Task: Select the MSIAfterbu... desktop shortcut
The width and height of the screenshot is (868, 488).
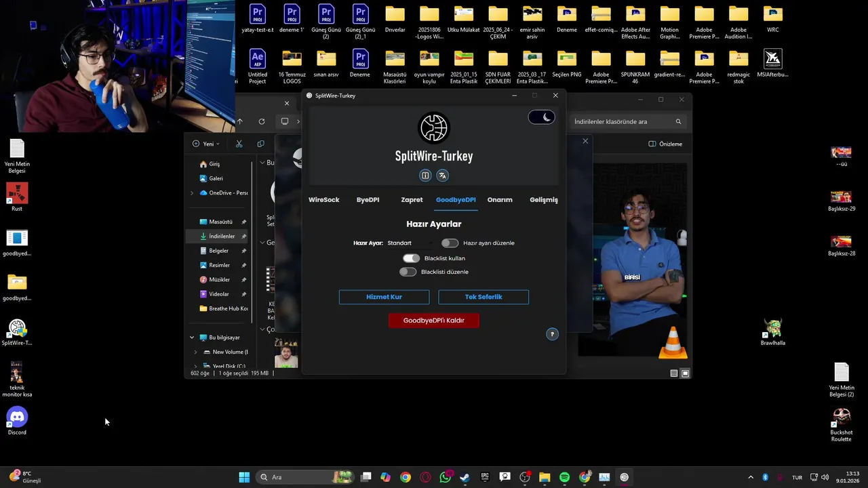Action: (772, 64)
